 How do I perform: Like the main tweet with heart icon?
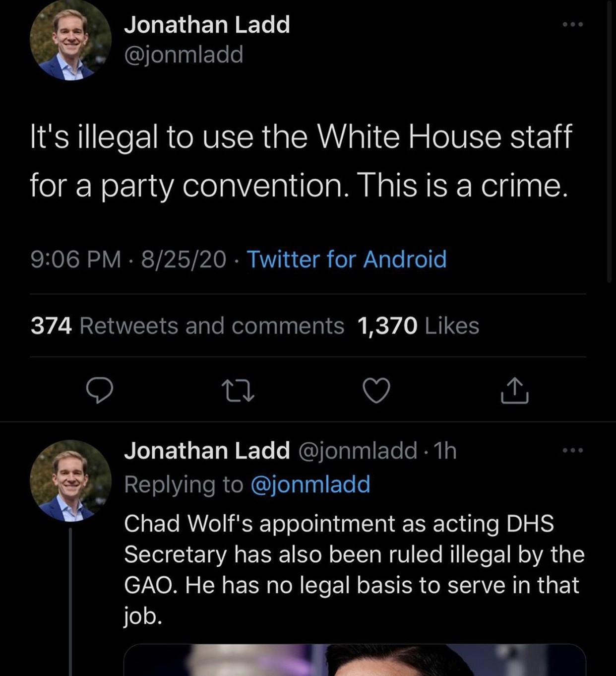pos(376,390)
